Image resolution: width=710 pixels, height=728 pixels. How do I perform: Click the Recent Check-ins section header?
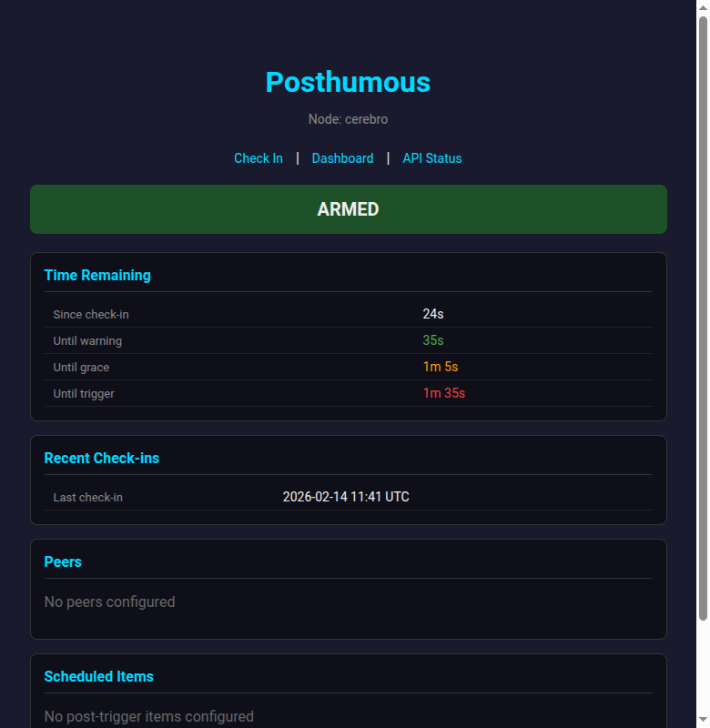click(x=102, y=458)
